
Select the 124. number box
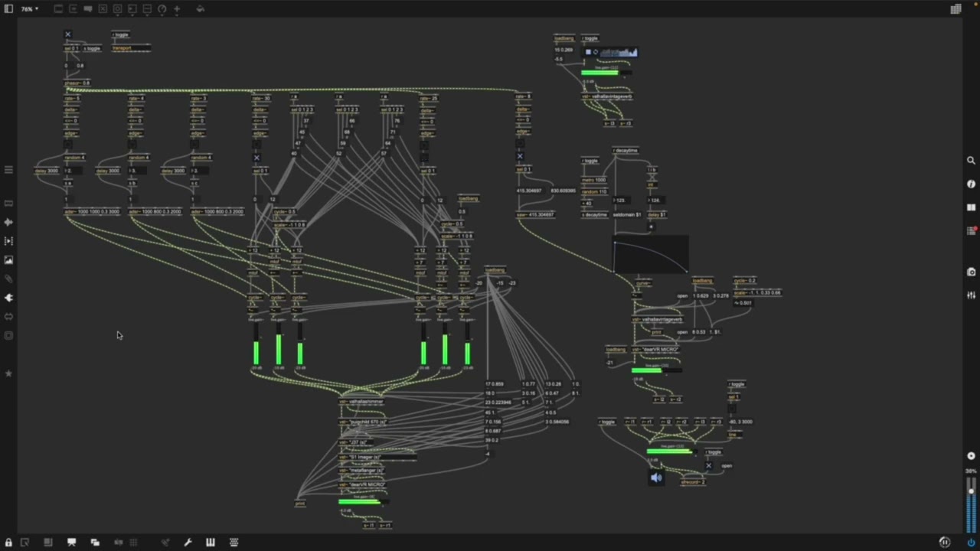(x=655, y=201)
